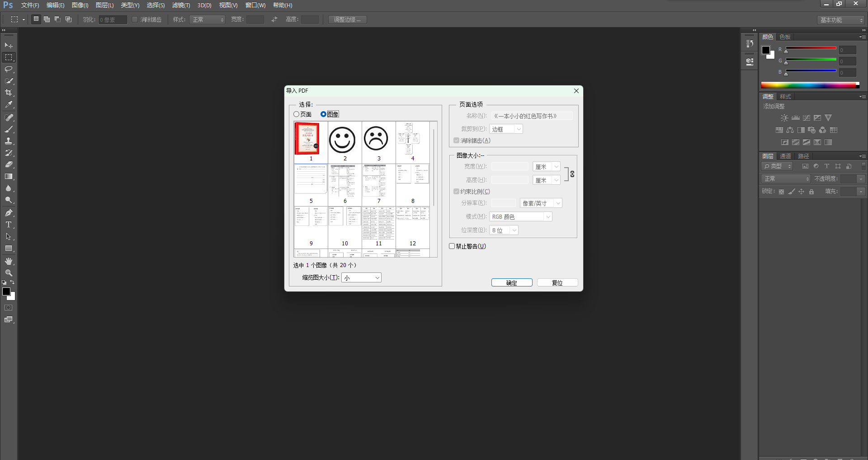
Task: Toggle Quick Mask mode icon
Action: tap(9, 308)
